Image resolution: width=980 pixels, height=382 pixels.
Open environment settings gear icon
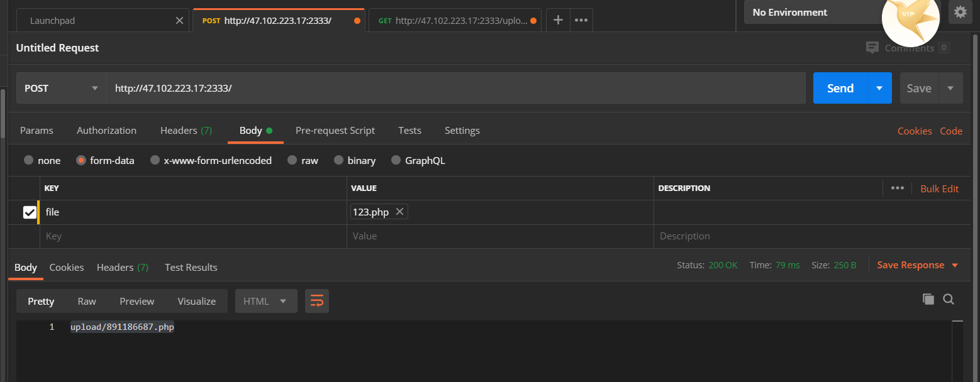960,12
